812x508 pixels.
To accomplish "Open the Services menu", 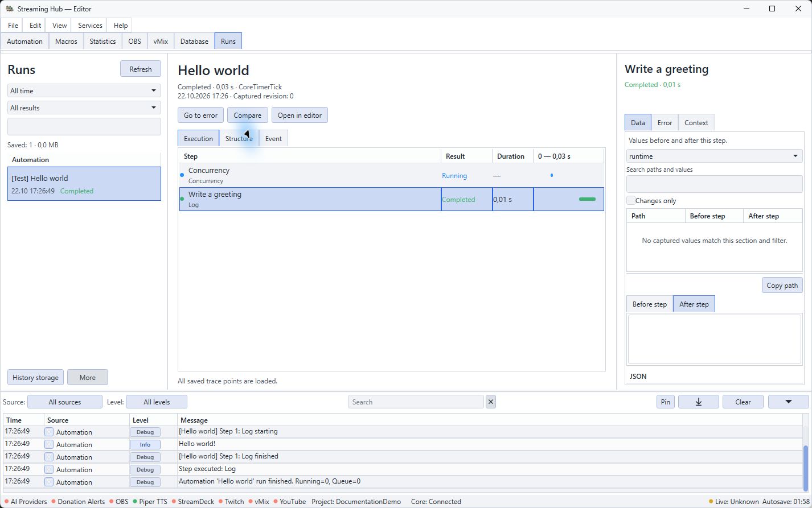I will click(x=90, y=25).
